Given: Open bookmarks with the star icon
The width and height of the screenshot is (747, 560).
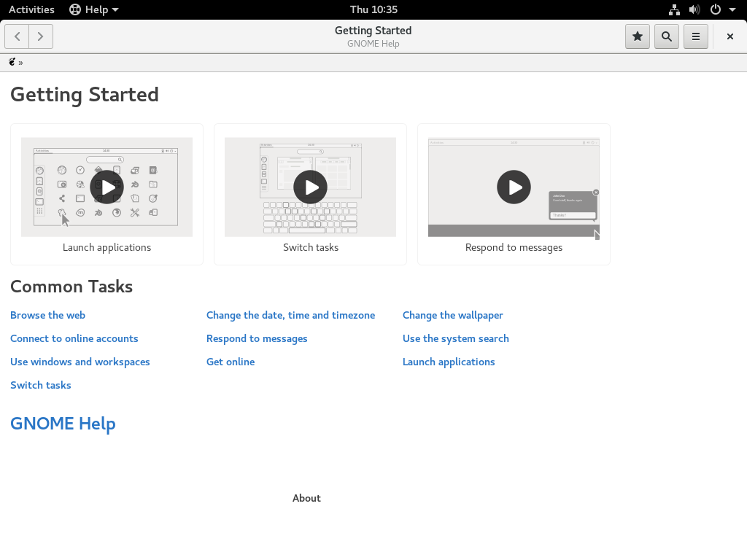Looking at the screenshot, I should [638, 36].
